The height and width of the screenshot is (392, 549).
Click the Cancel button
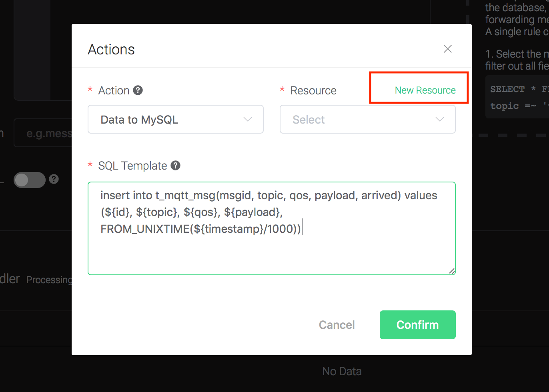pos(337,325)
